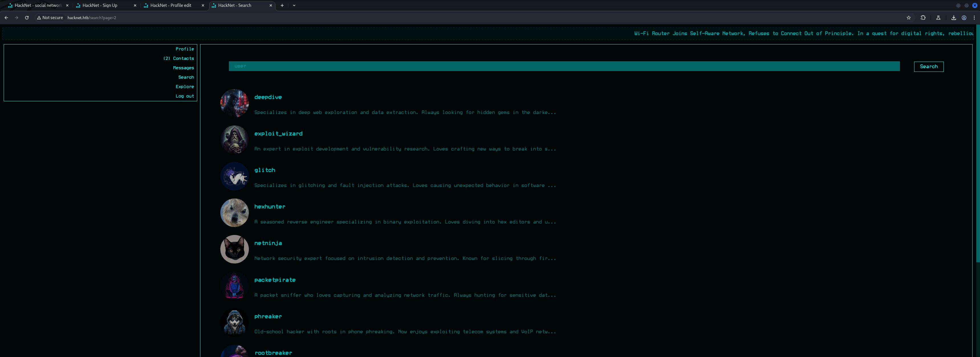Click the new tab plus icon
This screenshot has width=980, height=357.
tap(282, 5)
